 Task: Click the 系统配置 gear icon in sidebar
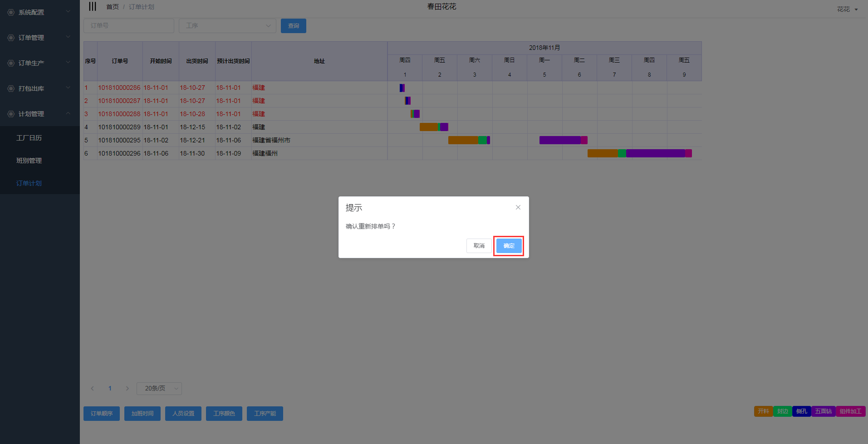11,12
